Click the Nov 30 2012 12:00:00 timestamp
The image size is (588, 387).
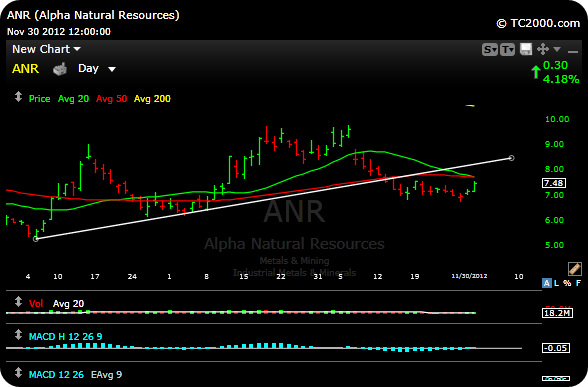[59, 32]
